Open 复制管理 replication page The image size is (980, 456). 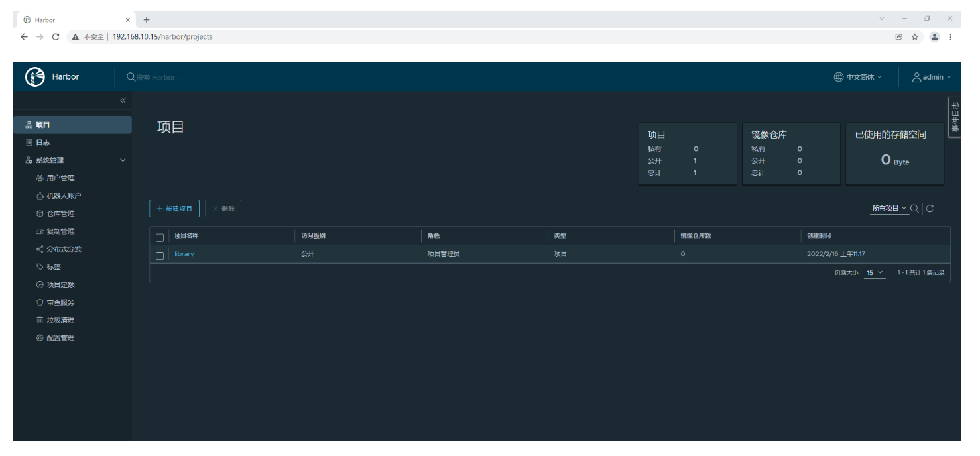(x=60, y=231)
